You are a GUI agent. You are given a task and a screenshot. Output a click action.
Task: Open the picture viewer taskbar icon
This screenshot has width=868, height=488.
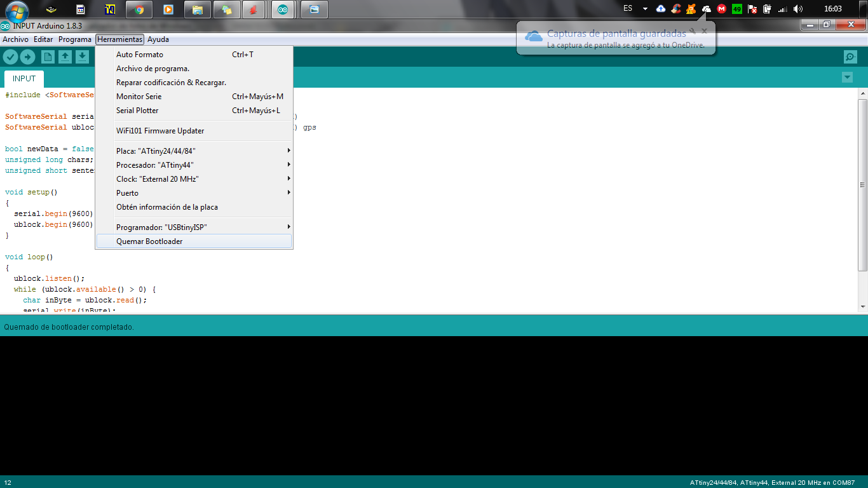[314, 10]
